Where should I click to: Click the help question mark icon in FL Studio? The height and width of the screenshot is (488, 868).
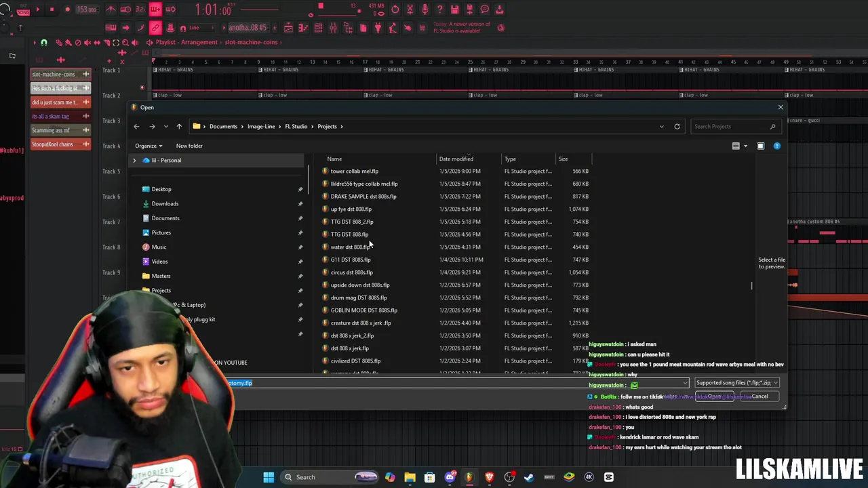click(x=440, y=9)
